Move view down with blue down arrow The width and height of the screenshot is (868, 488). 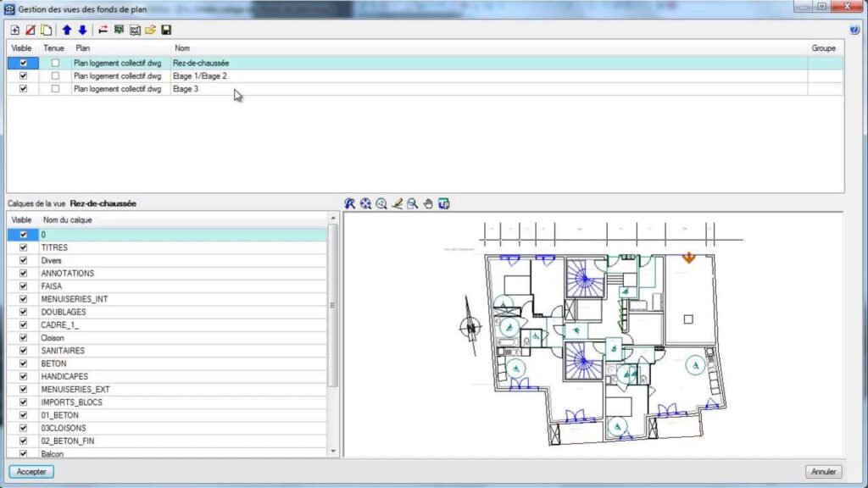(x=82, y=30)
